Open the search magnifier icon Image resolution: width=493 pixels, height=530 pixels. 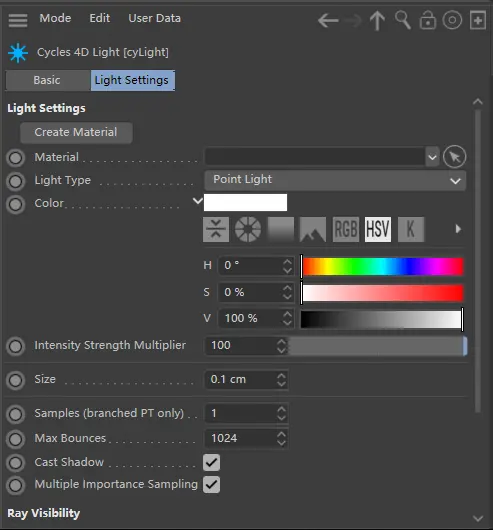click(403, 20)
